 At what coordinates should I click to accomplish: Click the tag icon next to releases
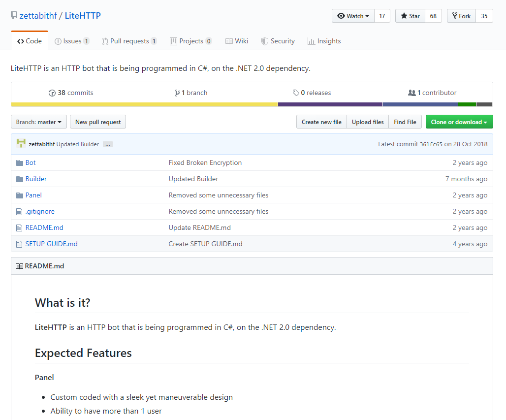[x=296, y=93]
